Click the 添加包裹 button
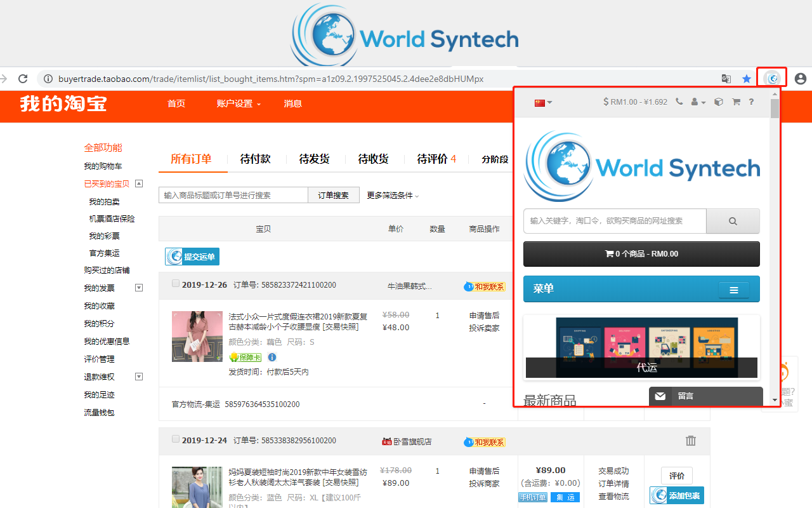The height and width of the screenshot is (508, 812). pyautogui.click(x=677, y=495)
